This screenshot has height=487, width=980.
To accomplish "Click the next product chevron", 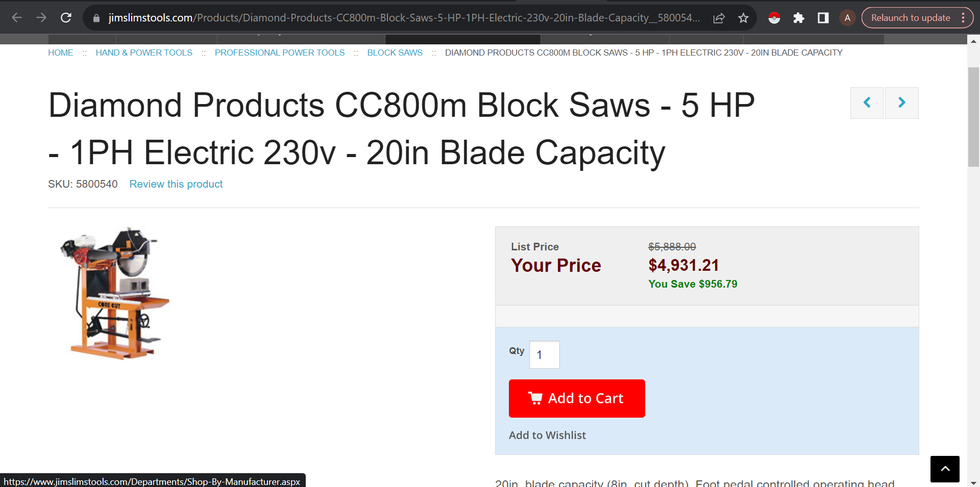I will pos(901,102).
